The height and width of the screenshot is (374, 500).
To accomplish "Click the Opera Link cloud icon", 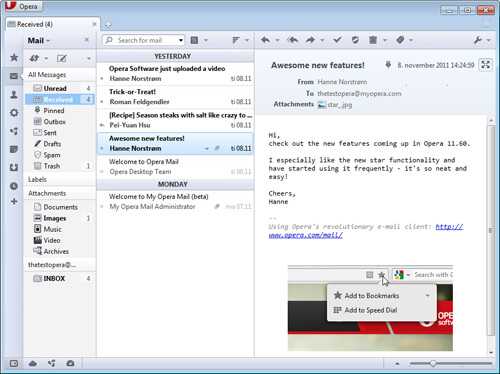I will point(33,363).
